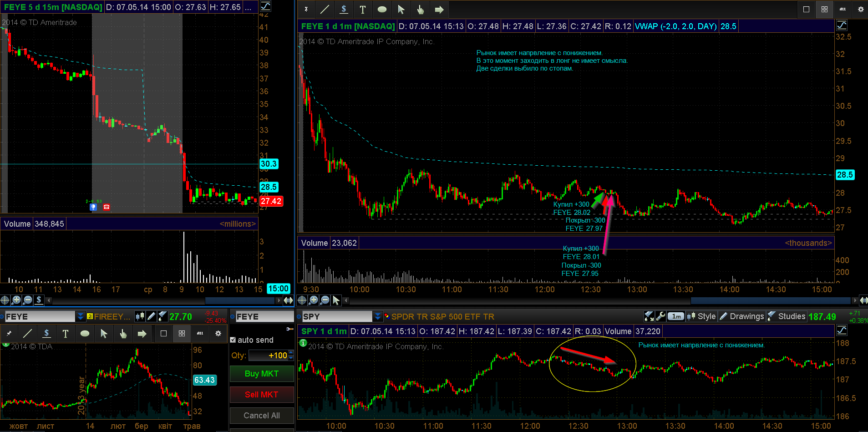This screenshot has height=432, width=868.
Task: Expand the FEYE 15m chart using double-arrow icon
Action: coord(288,300)
